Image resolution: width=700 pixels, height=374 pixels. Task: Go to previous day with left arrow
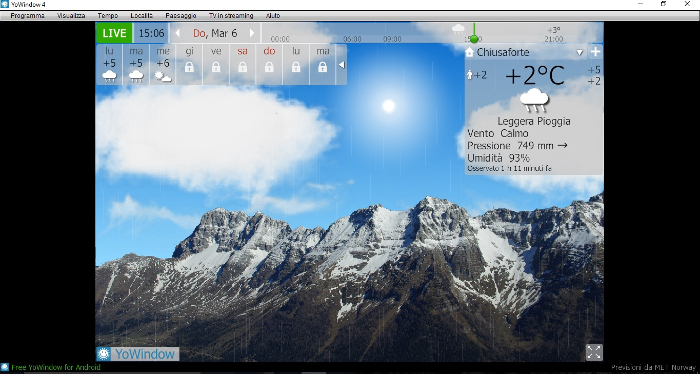[177, 33]
